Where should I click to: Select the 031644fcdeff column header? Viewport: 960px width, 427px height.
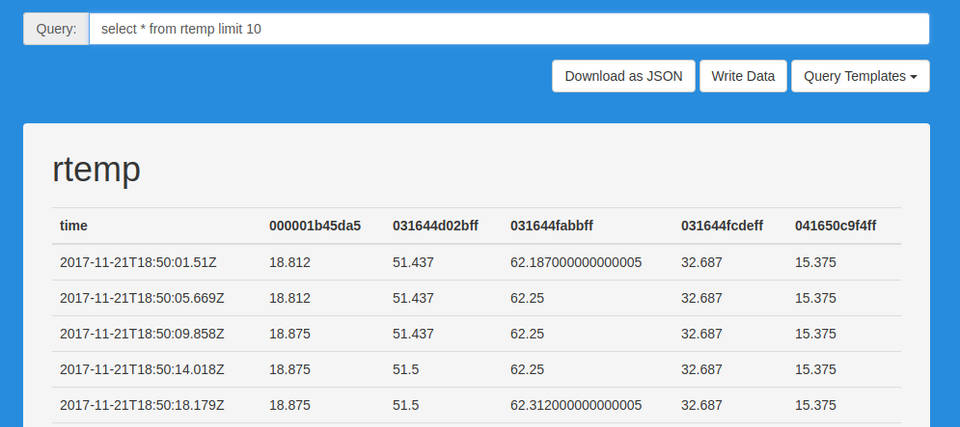click(x=722, y=226)
